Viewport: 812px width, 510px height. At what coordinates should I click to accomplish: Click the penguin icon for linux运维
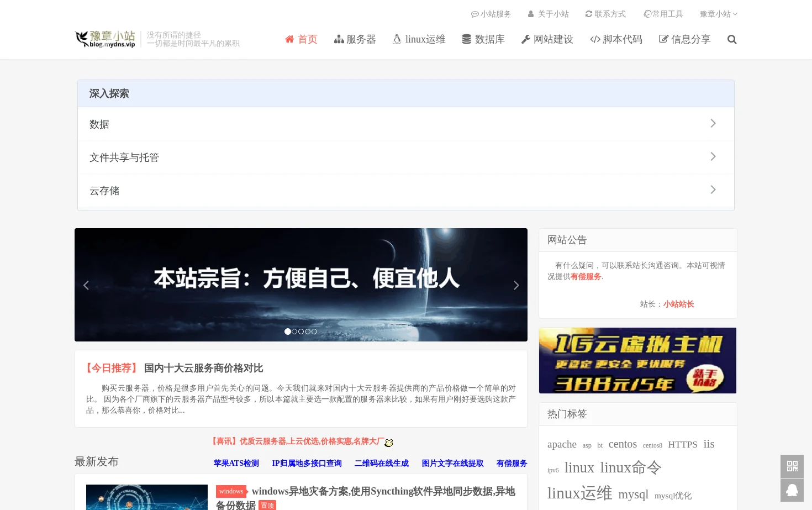(397, 39)
